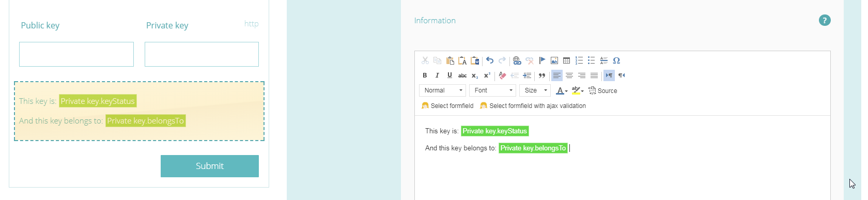The width and height of the screenshot is (868, 200).
Task: Click Paste from Word icon
Action: point(475,60)
